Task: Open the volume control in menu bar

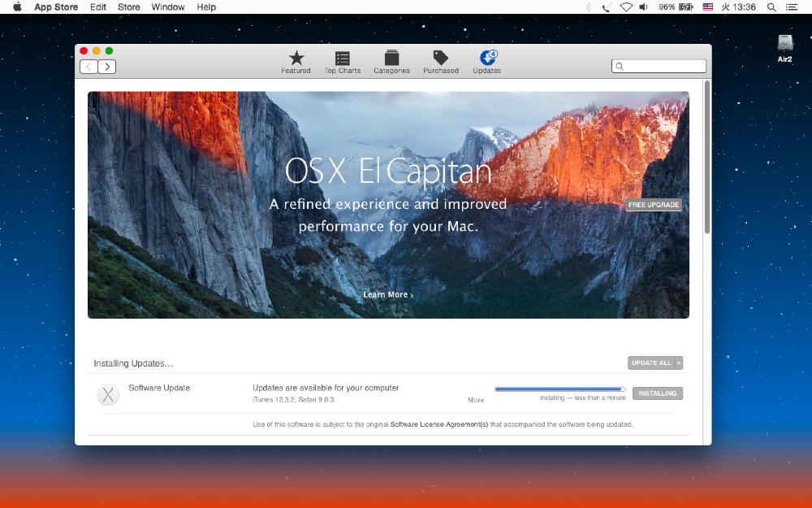Action: click(643, 7)
